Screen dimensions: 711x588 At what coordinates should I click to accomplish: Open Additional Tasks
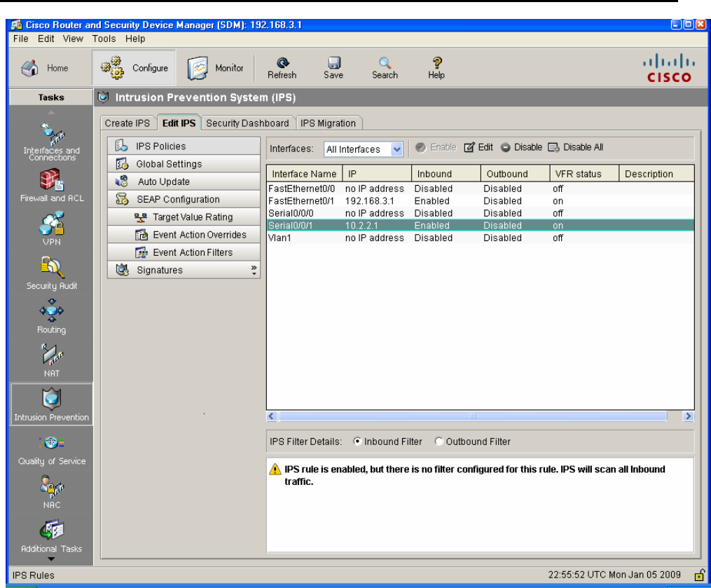52,537
